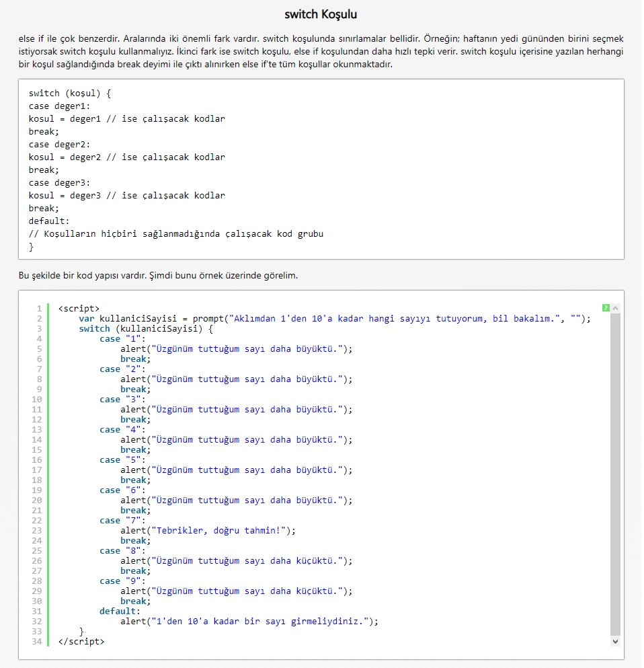Click the code block scroll up arrow
Viewport: 644px width, 668px height.
pyautogui.click(x=615, y=308)
